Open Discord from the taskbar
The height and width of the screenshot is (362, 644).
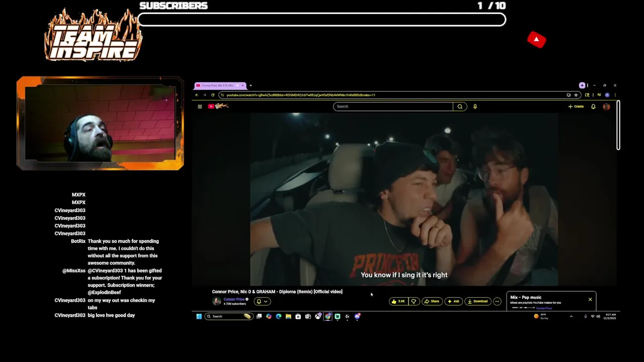357,316
